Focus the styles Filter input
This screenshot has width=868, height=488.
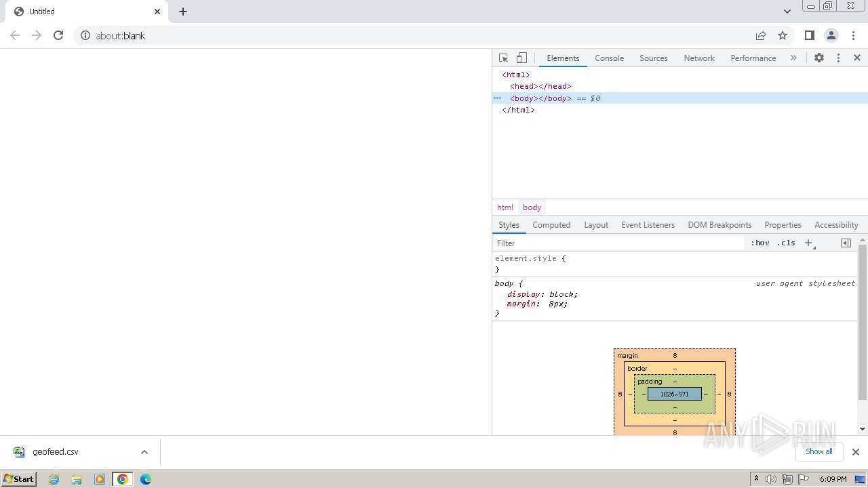(x=618, y=243)
